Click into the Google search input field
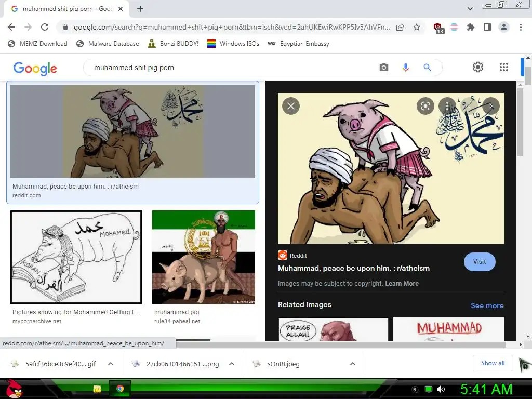Viewport: 532px width, 399px height. tap(231, 68)
